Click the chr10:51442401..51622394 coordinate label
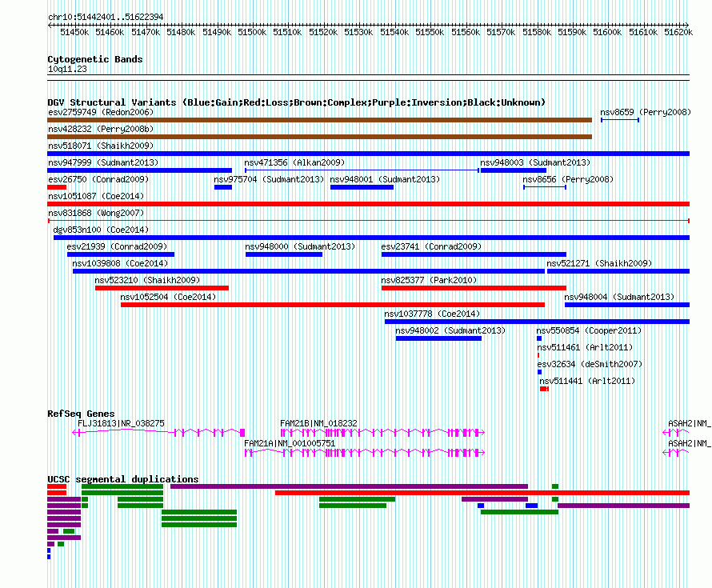This screenshot has height=588, width=712. click(x=106, y=18)
